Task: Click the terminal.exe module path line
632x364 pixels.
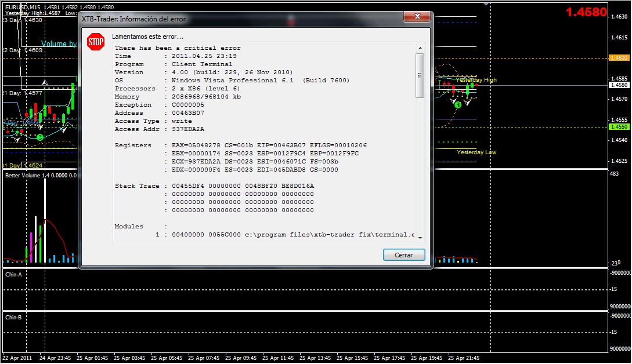Action: [x=285, y=234]
